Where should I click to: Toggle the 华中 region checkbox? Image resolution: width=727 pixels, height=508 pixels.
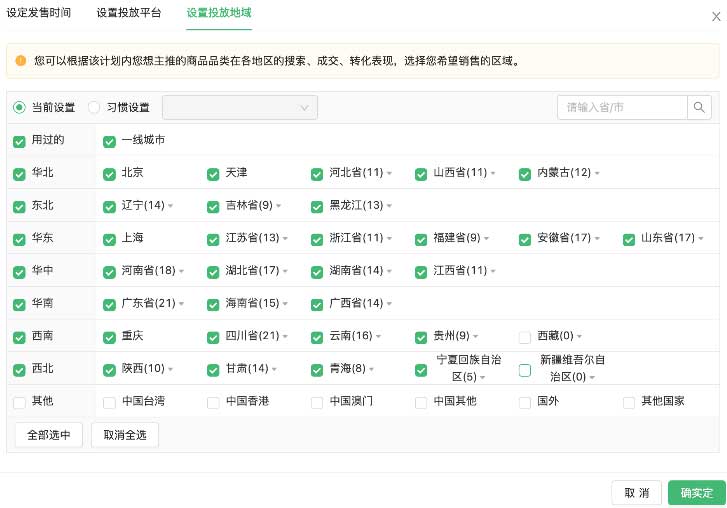[x=19, y=272]
